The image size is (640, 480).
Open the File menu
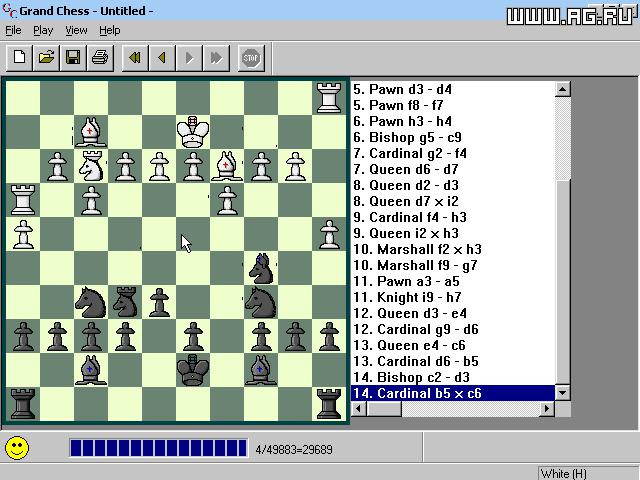tap(13, 30)
